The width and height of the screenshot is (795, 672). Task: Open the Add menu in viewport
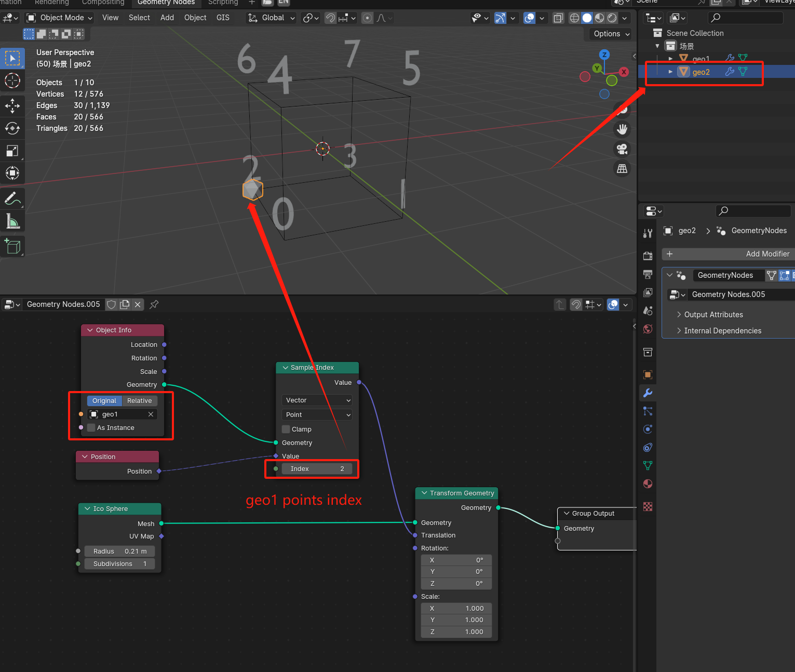coord(167,18)
